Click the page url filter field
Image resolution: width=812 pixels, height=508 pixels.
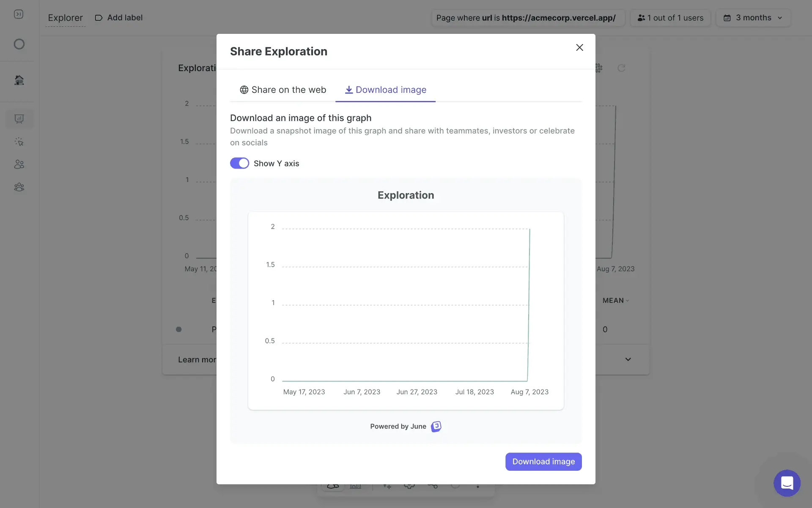[527, 18]
